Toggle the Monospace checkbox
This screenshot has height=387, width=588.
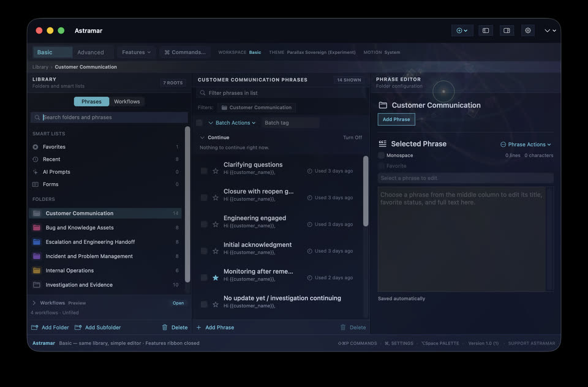[382, 156]
